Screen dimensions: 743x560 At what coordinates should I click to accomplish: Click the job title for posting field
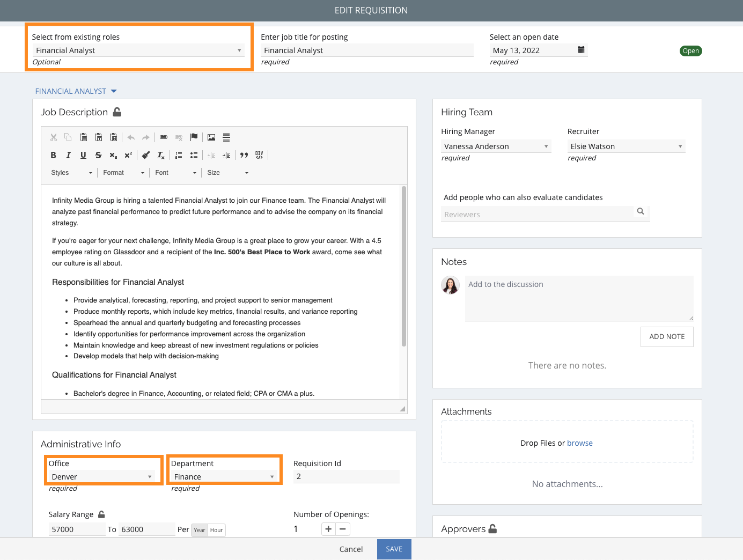(367, 50)
